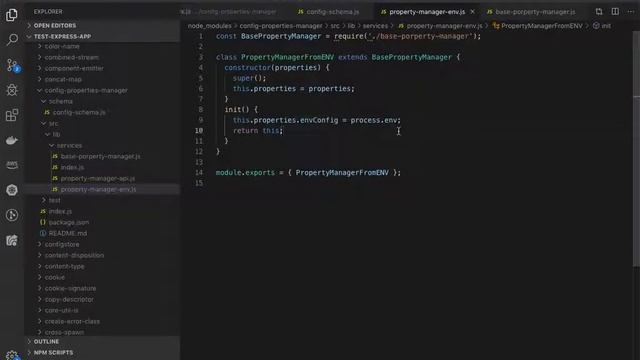Expand the color-name folder
The image size is (640, 360).
click(102, 46)
